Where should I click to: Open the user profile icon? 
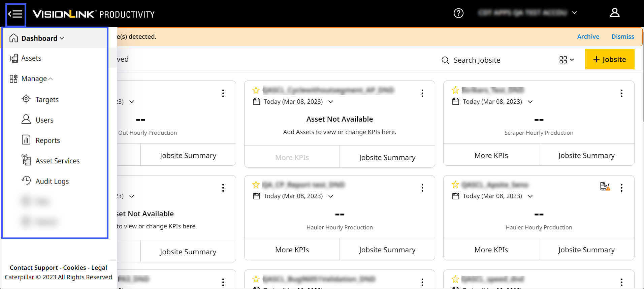pos(614,13)
